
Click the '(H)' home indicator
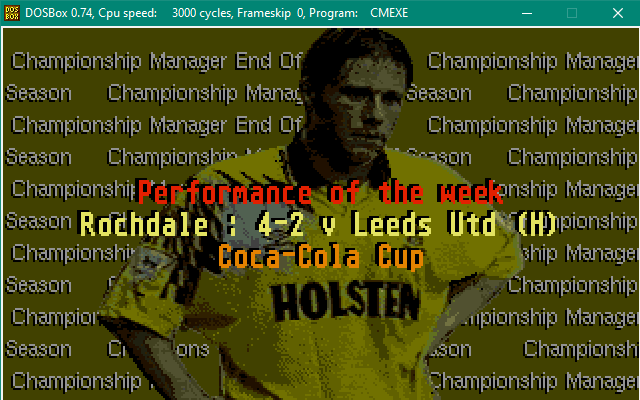tap(536, 224)
